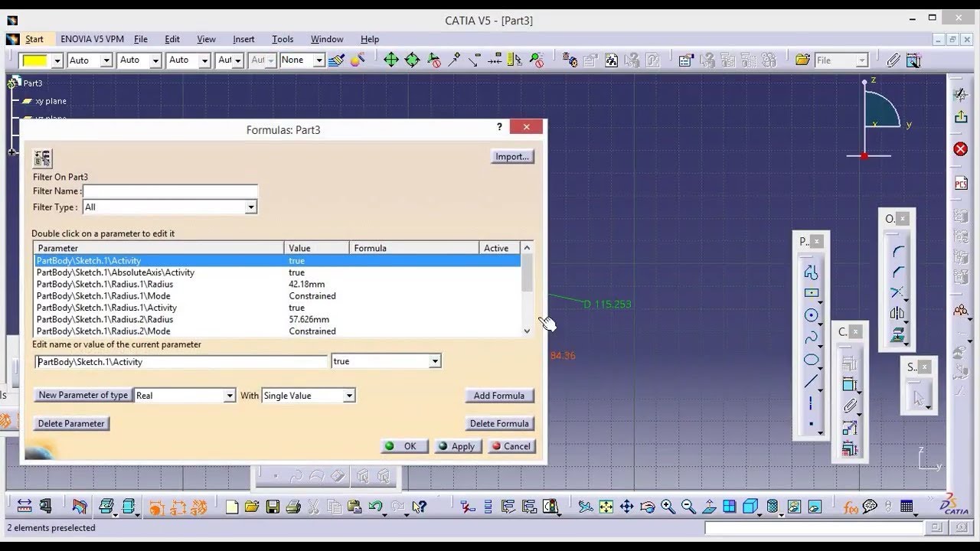Click the Zoom Out magnifier icon
This screenshot has height=551, width=980.
coord(688,507)
